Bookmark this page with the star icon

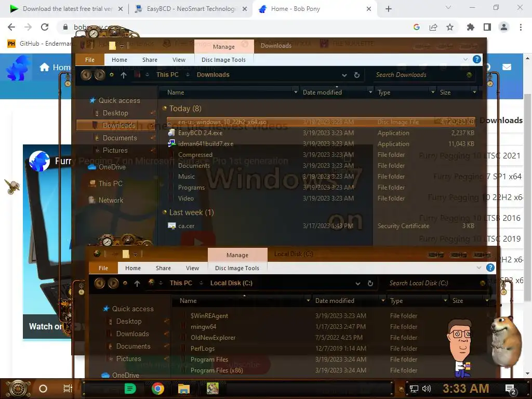[450, 27]
